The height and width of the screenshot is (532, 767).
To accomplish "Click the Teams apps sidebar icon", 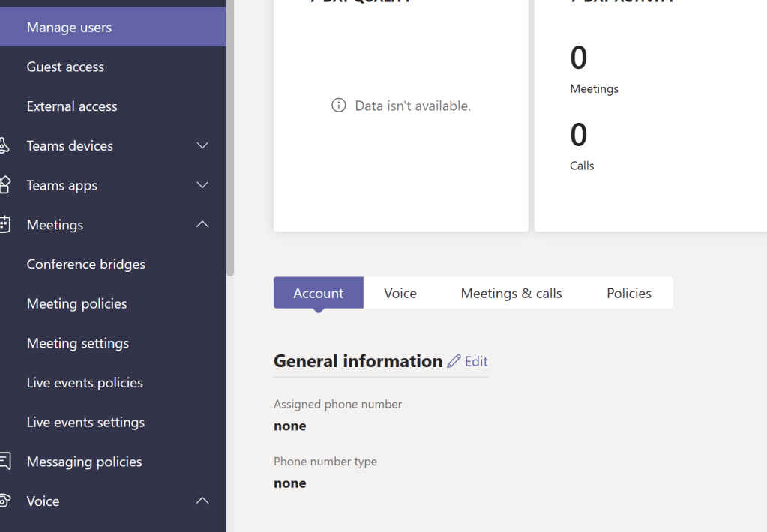I will coord(4,185).
